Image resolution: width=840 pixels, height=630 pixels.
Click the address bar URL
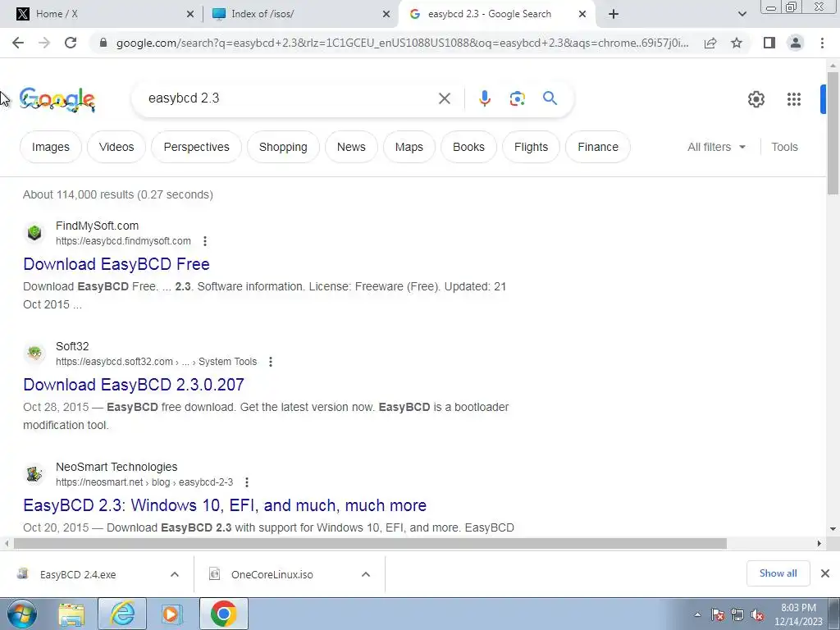[402, 43]
